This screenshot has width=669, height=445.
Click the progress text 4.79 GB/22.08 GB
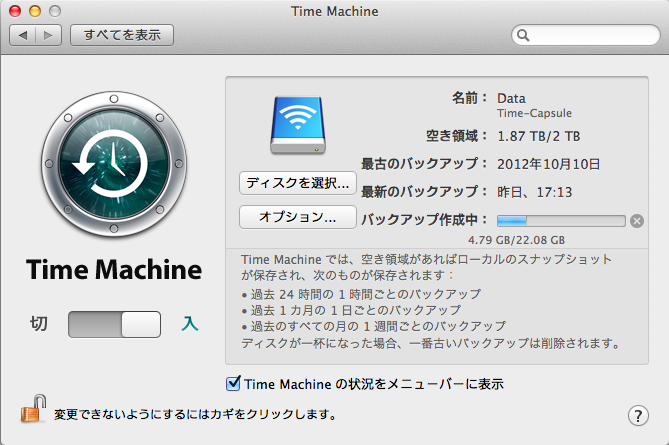516,240
